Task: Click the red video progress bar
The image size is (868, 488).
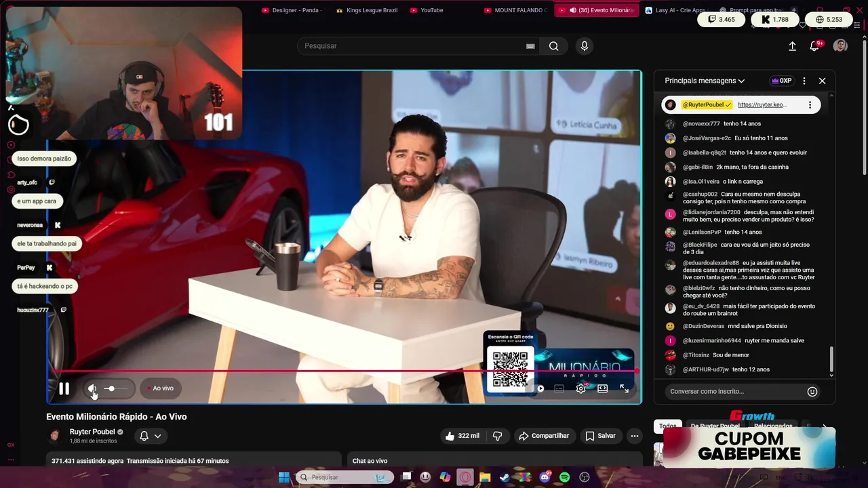Action: click(x=344, y=371)
